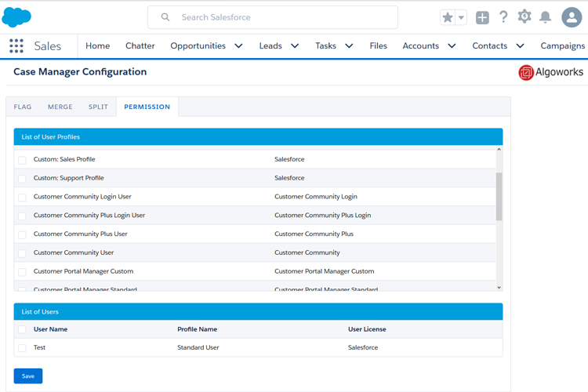Switch to the MERGE tab
The width and height of the screenshot is (588, 392).
(60, 107)
